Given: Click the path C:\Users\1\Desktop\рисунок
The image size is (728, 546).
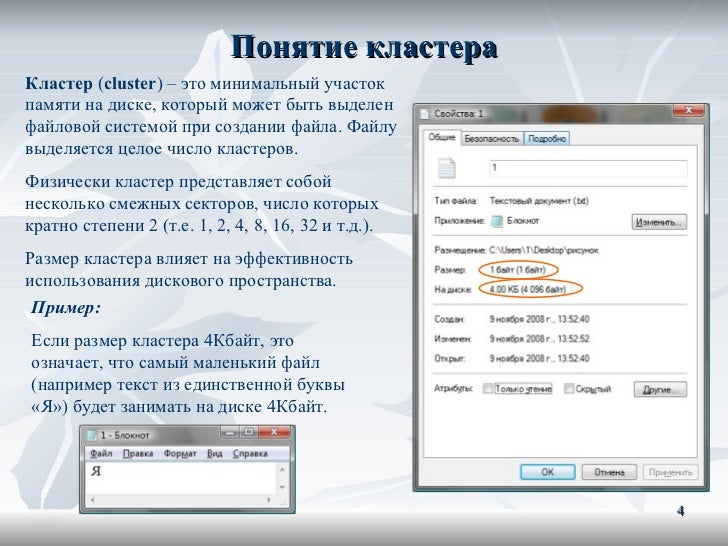Looking at the screenshot, I should tap(543, 250).
